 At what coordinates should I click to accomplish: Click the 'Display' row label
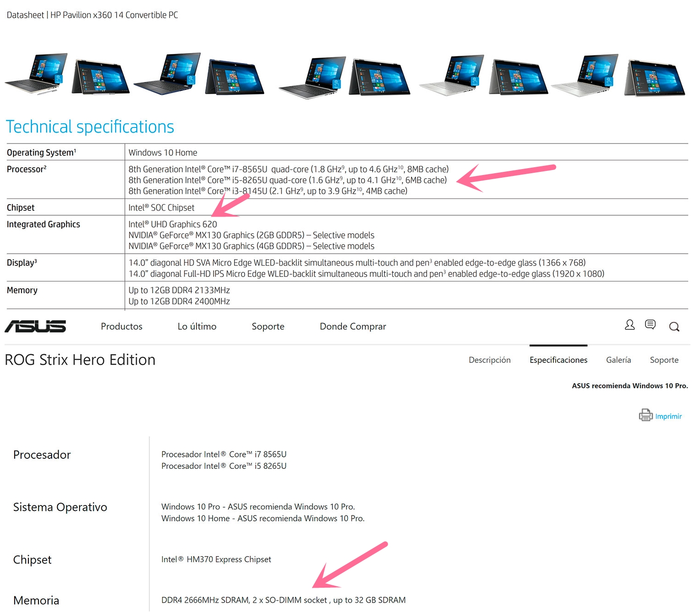(22, 263)
